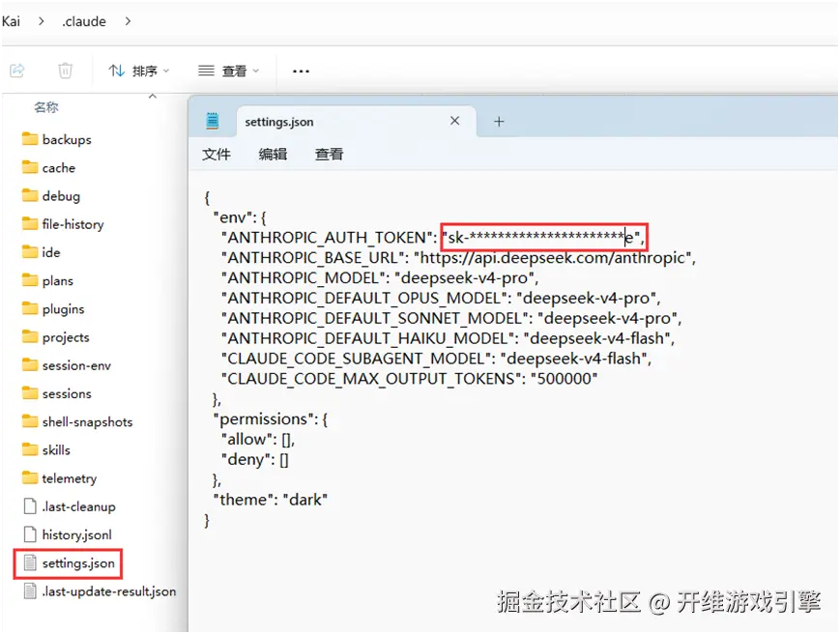
Task: Click the "theme": "dark" line
Action: pyautogui.click(x=270, y=500)
